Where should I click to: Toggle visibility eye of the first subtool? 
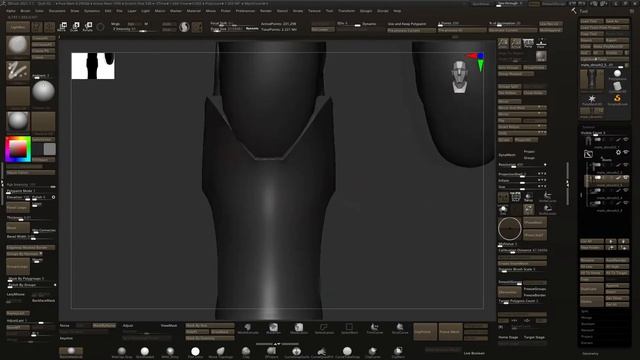626,140
